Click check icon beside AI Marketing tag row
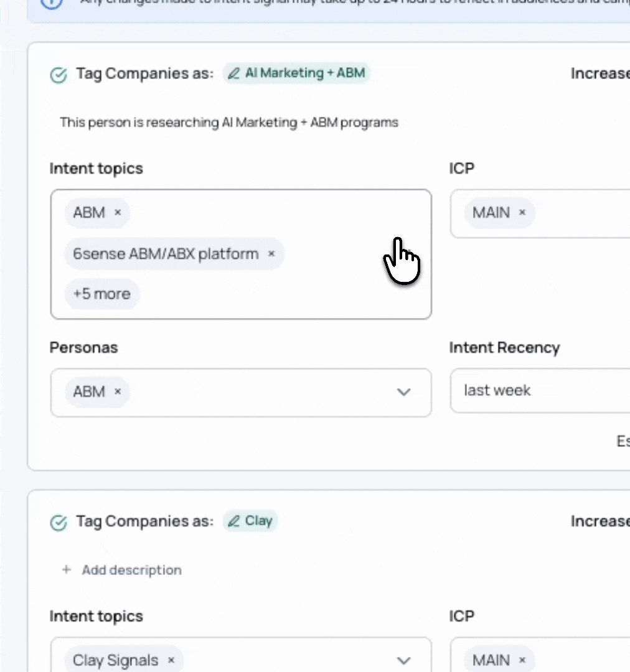The height and width of the screenshot is (672, 630). [x=59, y=75]
